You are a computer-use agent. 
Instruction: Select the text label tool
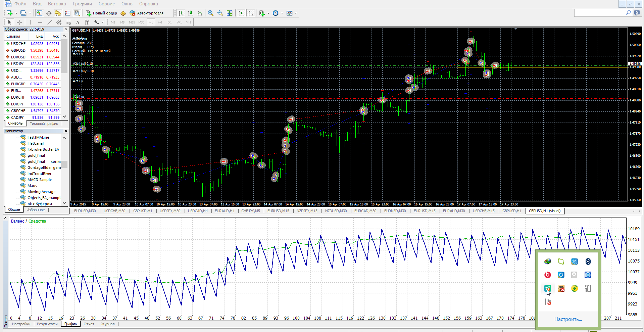click(87, 22)
